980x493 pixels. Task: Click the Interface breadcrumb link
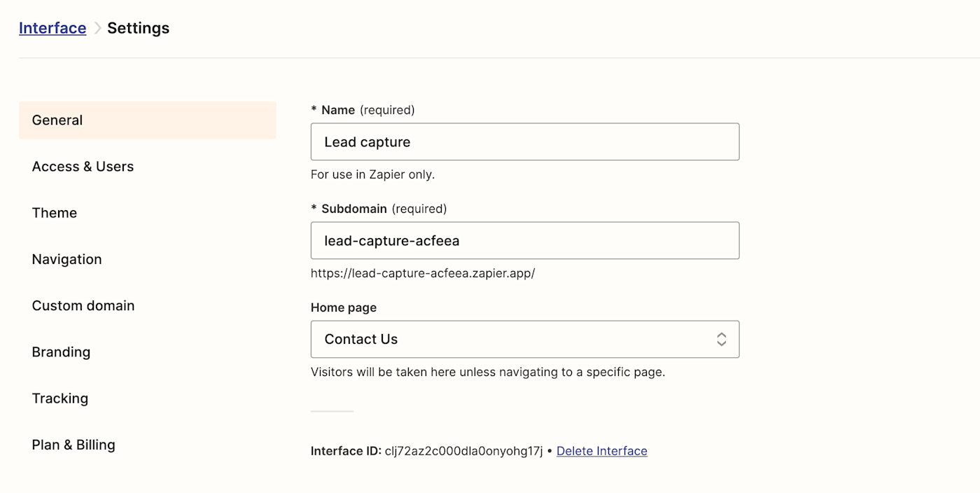52,28
